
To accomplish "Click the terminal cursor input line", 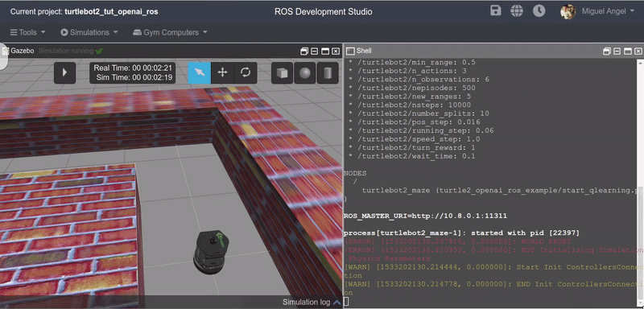I will click(x=346, y=302).
